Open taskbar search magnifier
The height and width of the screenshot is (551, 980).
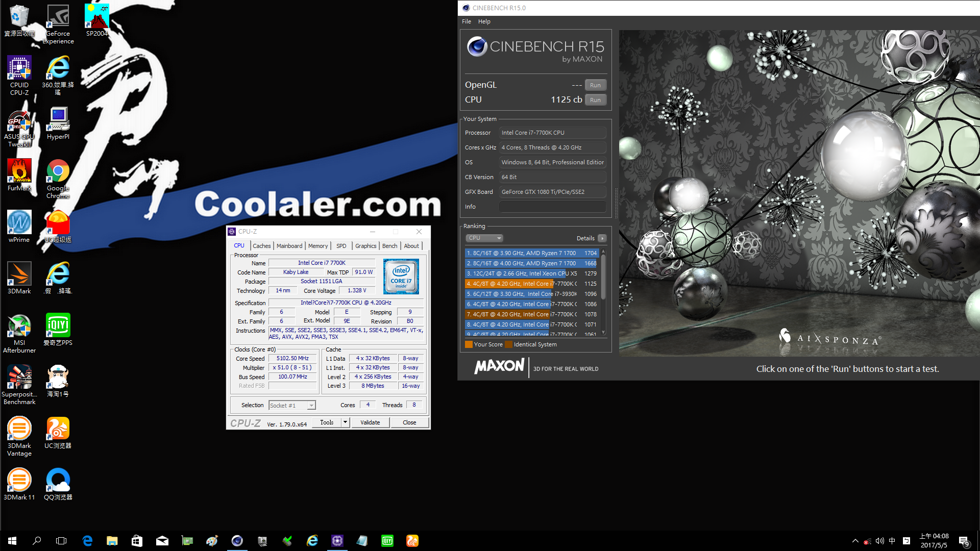pyautogui.click(x=37, y=541)
